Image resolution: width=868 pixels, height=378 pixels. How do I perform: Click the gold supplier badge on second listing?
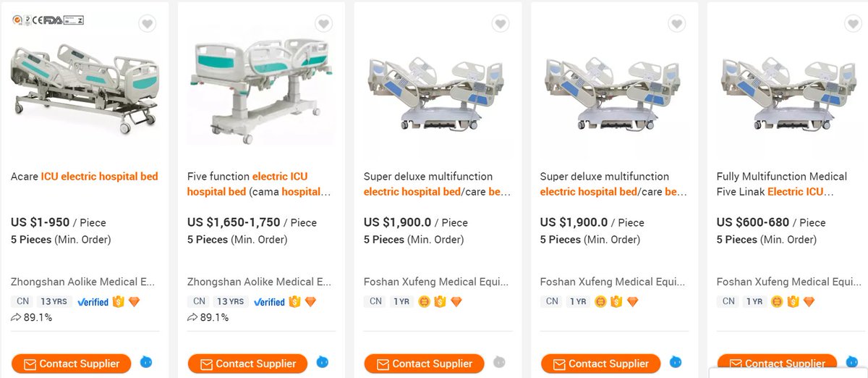(294, 302)
